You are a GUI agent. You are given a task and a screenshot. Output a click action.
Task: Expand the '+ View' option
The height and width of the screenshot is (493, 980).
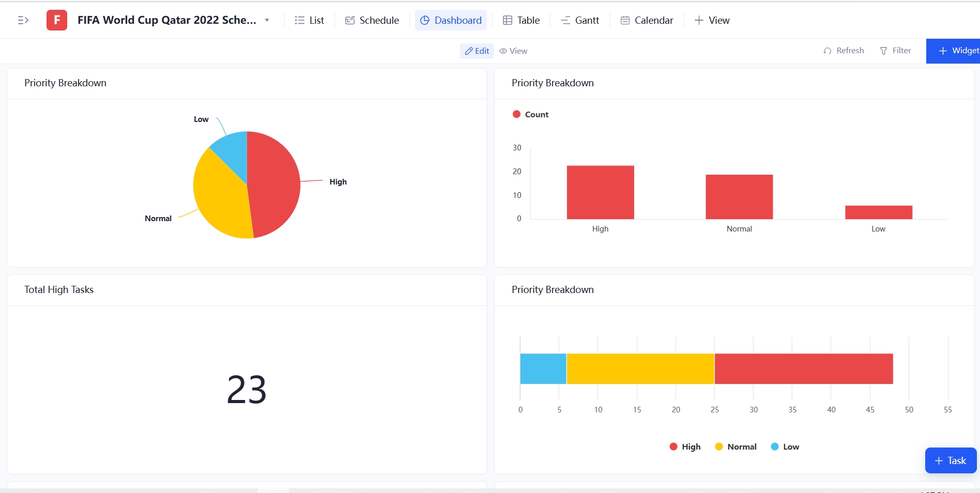point(712,20)
